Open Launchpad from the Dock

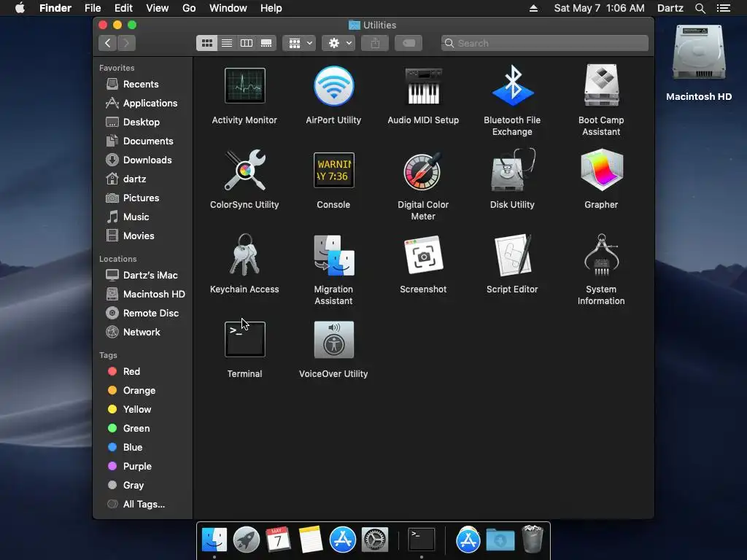tap(247, 540)
